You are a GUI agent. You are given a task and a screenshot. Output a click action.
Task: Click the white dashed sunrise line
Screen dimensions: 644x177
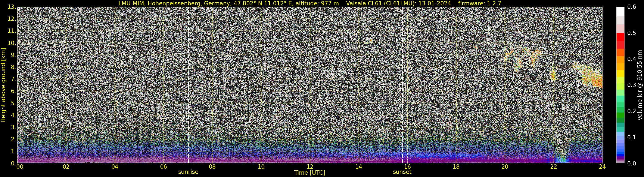(189, 85)
